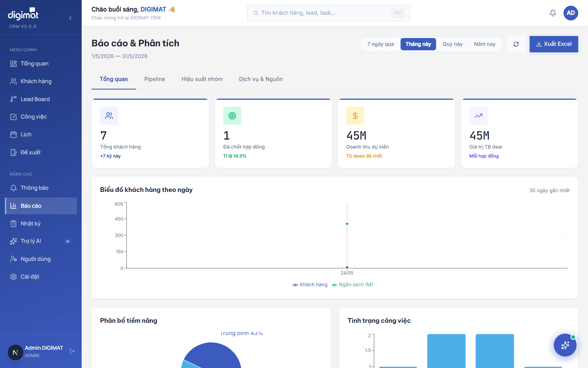This screenshot has width=588, height=368.
Task: Select the Tháng này period
Action: (418, 44)
